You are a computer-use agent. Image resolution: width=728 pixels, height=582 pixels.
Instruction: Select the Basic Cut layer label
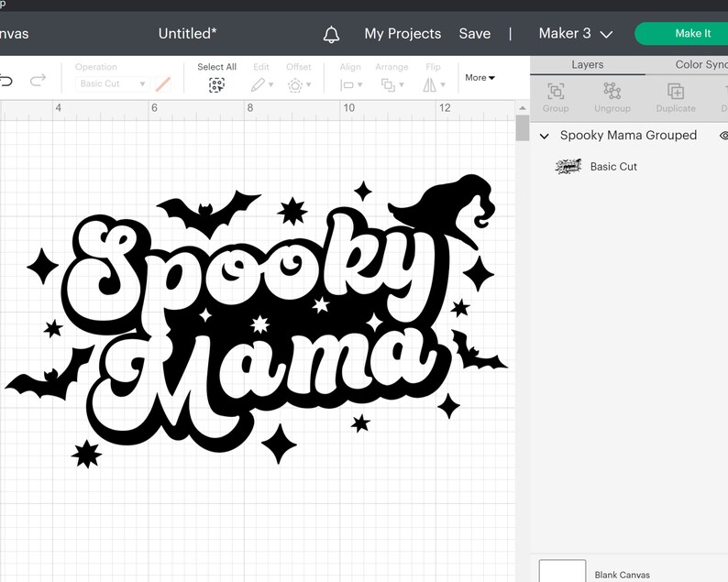(x=613, y=167)
